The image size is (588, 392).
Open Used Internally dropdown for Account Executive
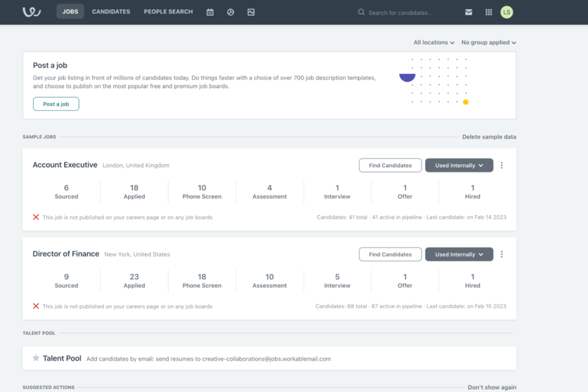coord(459,165)
